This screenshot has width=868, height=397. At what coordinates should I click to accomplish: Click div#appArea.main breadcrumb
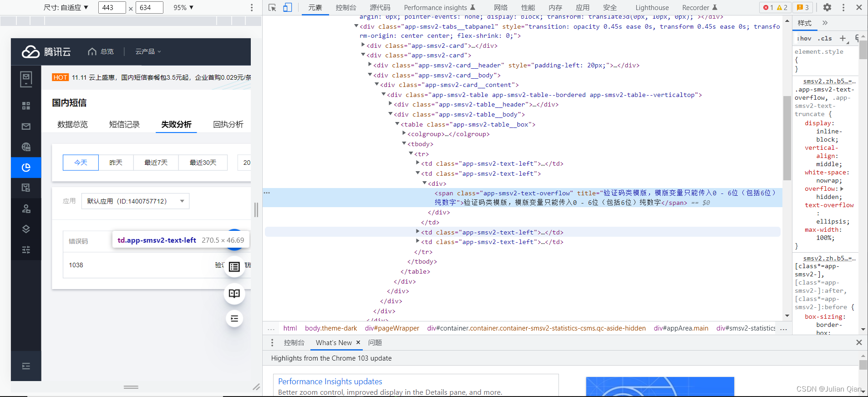[x=681, y=328]
